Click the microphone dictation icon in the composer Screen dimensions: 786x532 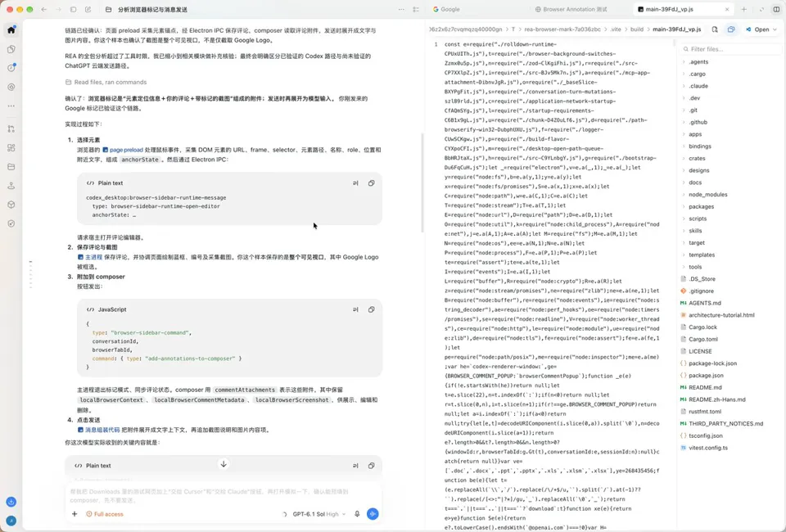[357, 514]
